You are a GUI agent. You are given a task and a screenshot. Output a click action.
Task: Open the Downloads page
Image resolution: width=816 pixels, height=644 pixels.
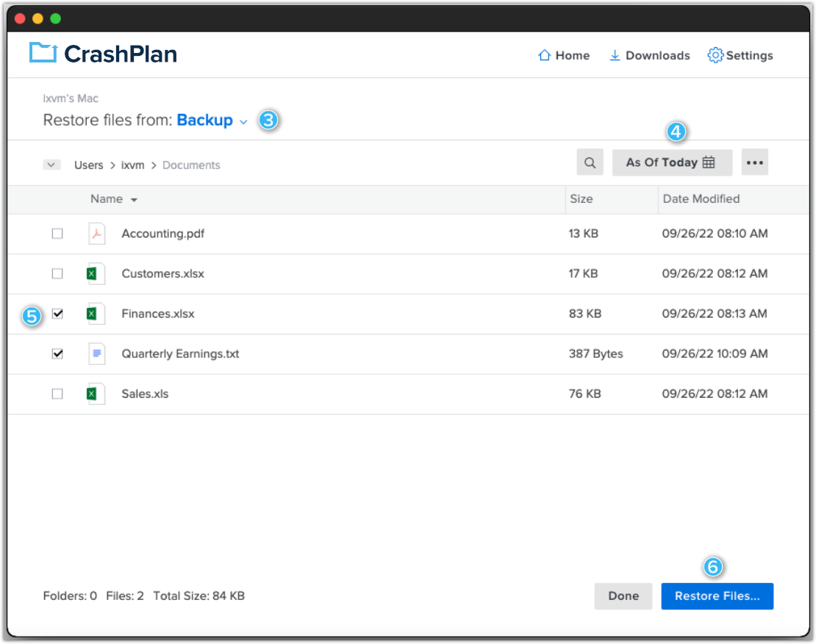tap(649, 55)
